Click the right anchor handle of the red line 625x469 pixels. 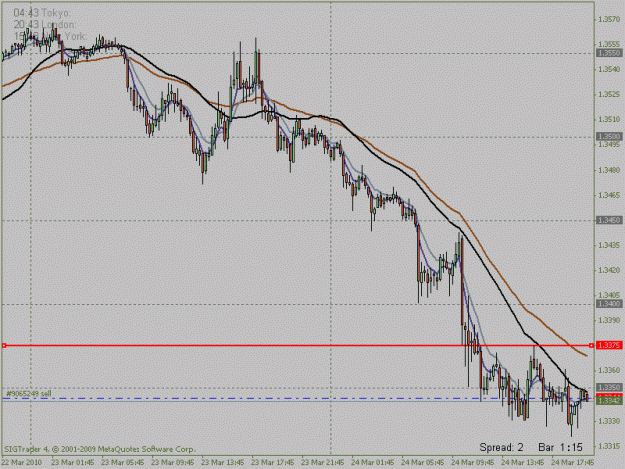click(x=591, y=345)
